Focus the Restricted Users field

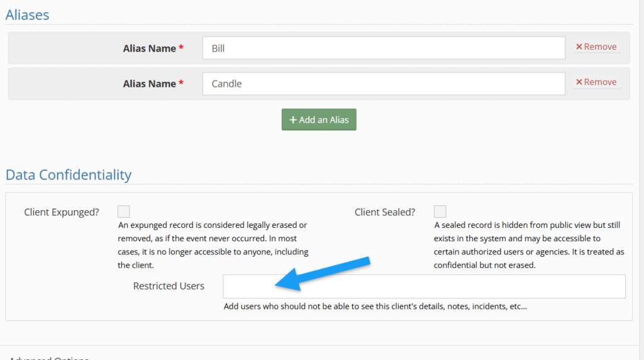424,286
